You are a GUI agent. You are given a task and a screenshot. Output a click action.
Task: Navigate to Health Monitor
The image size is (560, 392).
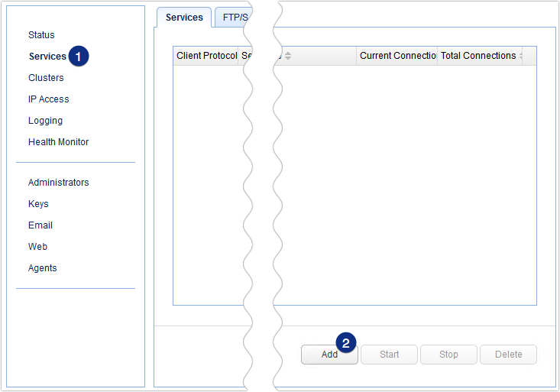point(58,142)
